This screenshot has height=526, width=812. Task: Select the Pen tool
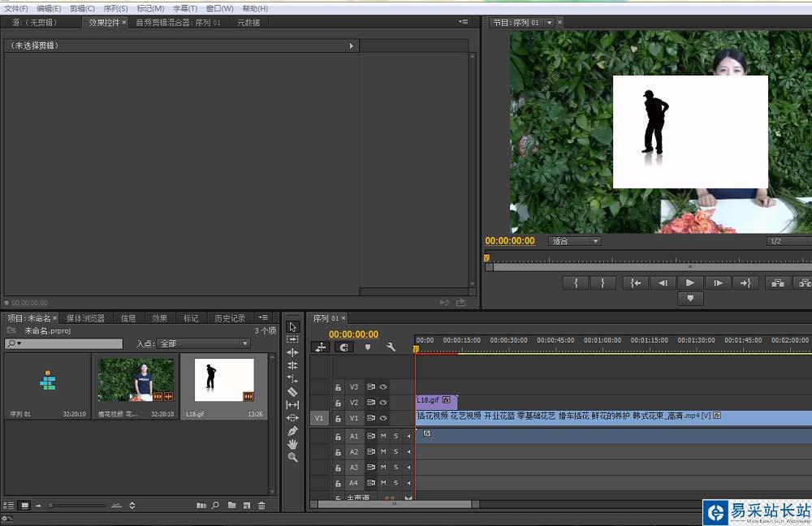(x=292, y=431)
